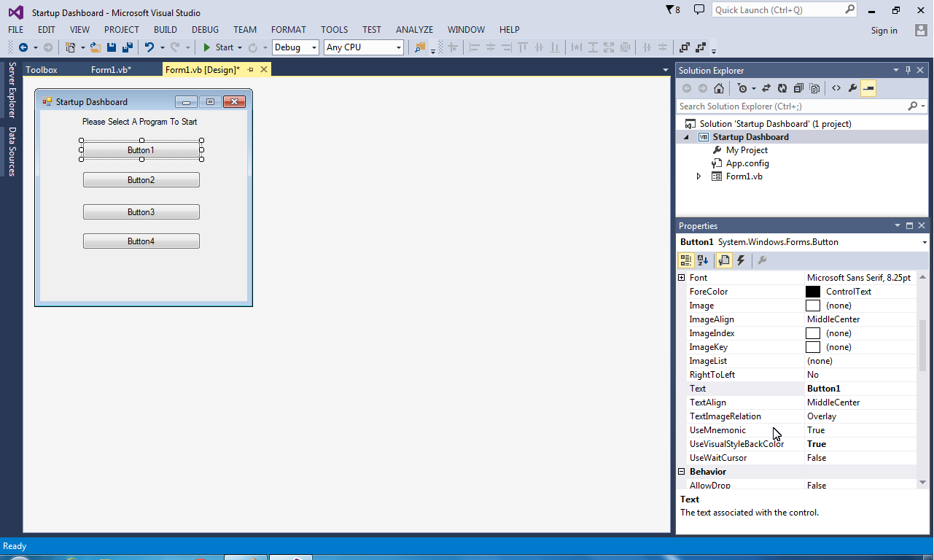Click the notifications flag icon
The width and height of the screenshot is (934, 560).
pos(673,10)
